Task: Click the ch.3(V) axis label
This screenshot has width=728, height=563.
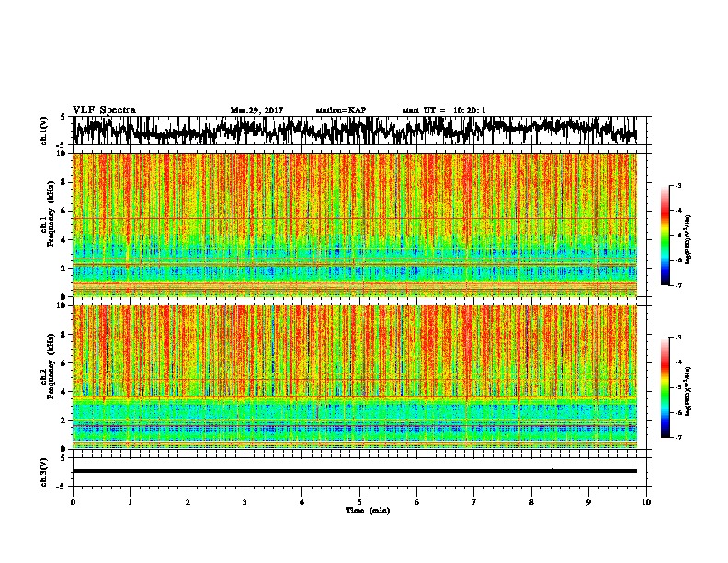Action: point(44,472)
